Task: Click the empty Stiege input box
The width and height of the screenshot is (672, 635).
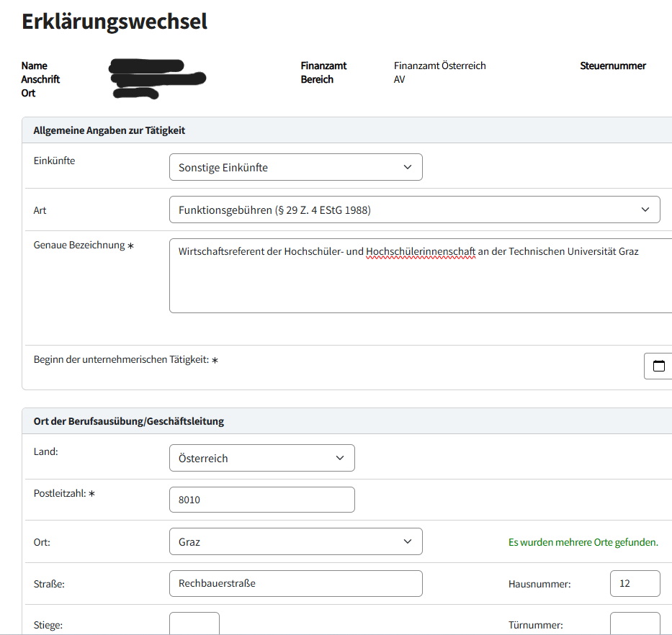Action: tap(194, 623)
